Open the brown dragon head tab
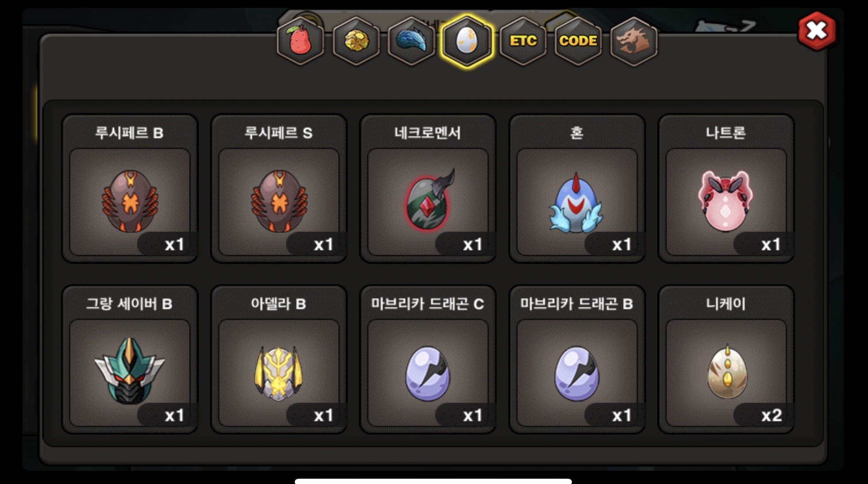Image resolution: width=868 pixels, height=484 pixels. tap(634, 41)
